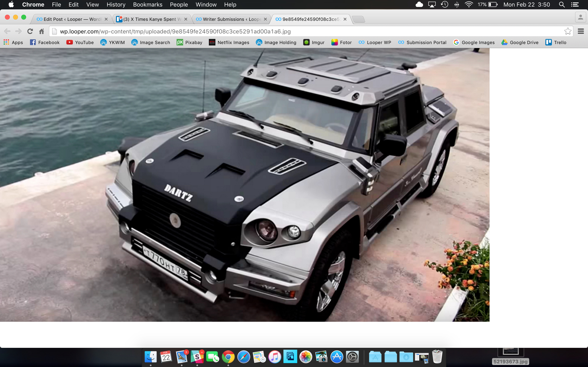
Task: Open a new tab
Action: [x=358, y=19]
